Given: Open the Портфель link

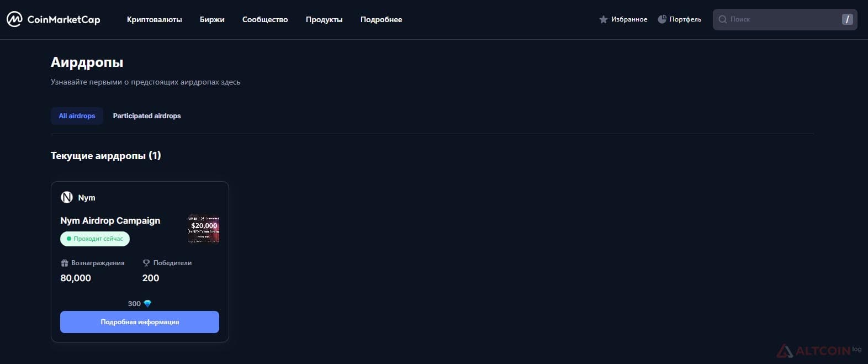Looking at the screenshot, I should click(x=685, y=19).
